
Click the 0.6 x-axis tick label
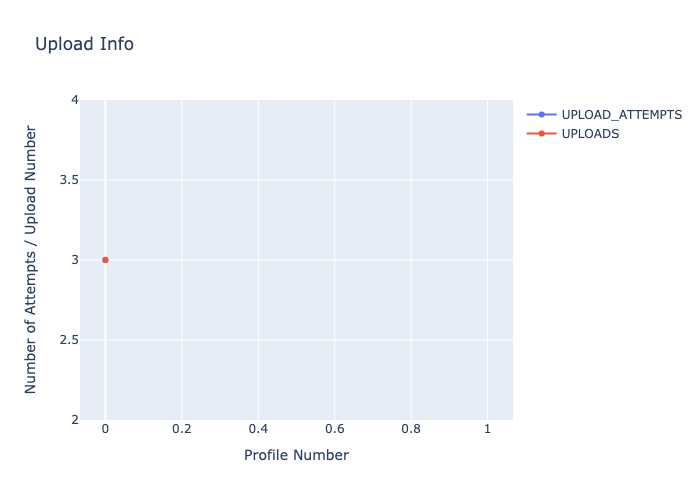(334, 429)
